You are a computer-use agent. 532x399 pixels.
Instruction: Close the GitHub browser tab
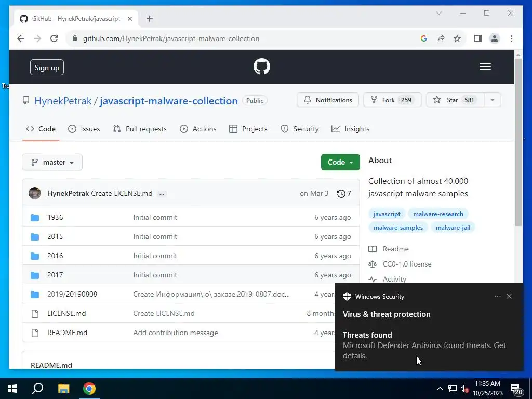click(x=129, y=19)
